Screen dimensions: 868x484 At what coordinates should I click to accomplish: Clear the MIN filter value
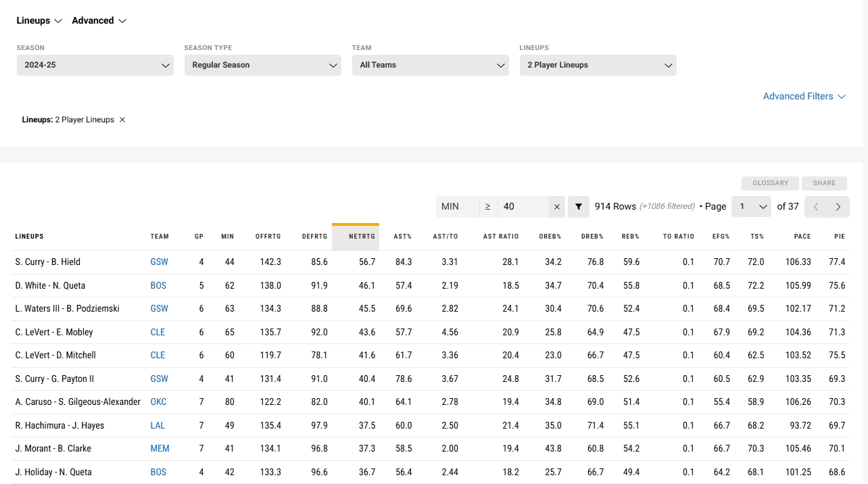[556, 207]
